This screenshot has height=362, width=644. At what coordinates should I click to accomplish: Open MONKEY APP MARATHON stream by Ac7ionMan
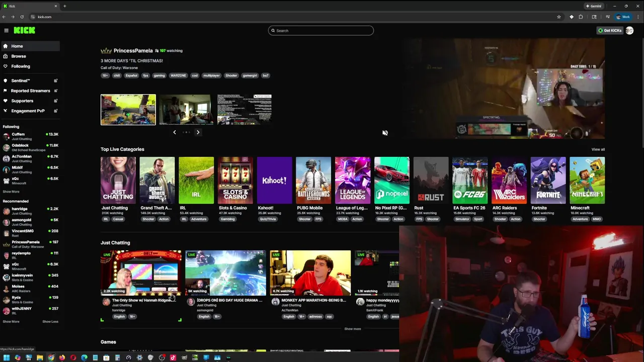coord(310,273)
